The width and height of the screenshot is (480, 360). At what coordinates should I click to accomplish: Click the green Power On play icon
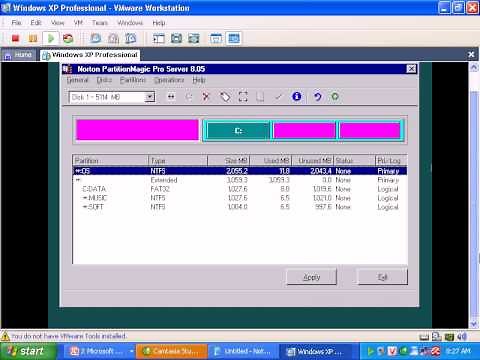(x=51, y=38)
